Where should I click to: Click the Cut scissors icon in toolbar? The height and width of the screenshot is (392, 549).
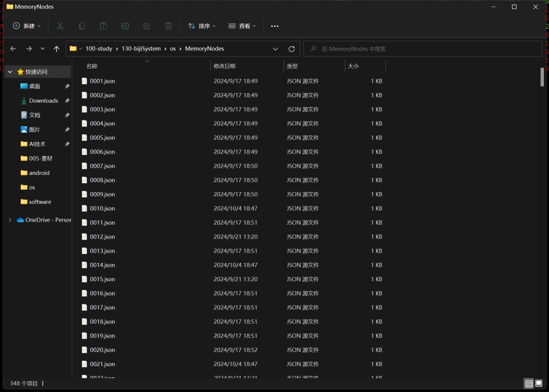[x=60, y=26]
